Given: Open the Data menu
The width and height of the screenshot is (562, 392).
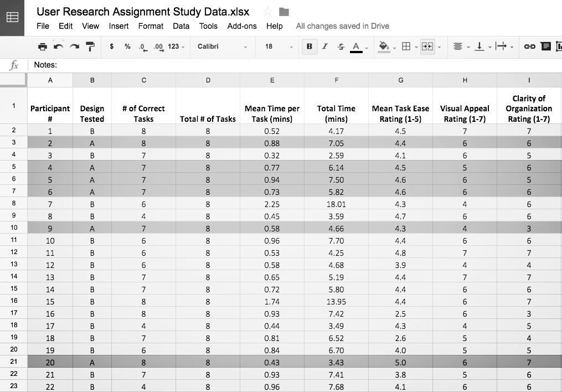Looking at the screenshot, I should pos(181,26).
